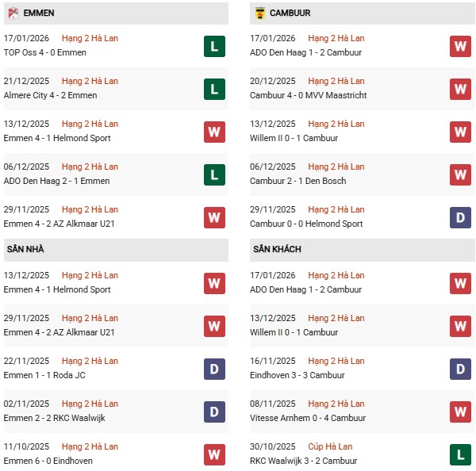Click draw badge for Cambuur 0 - 0 Helmond Sport
The height and width of the screenshot is (471, 476).
coord(460,217)
